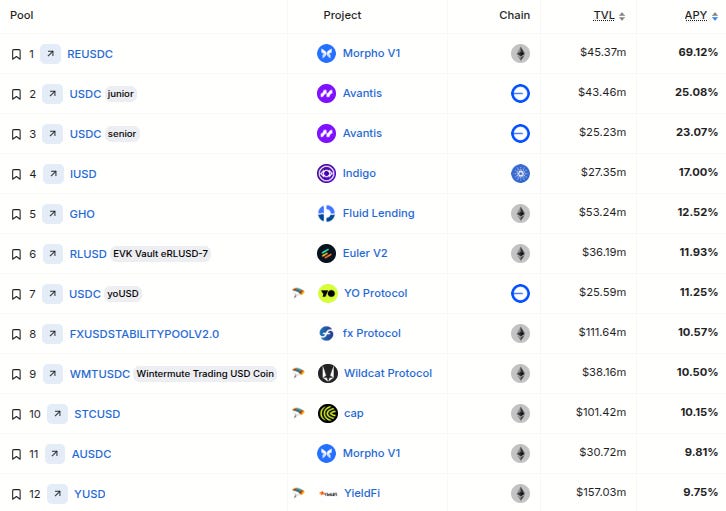This screenshot has width=726, height=511.
Task: Open the Wildcat Protocol project page
Action: tap(388, 374)
